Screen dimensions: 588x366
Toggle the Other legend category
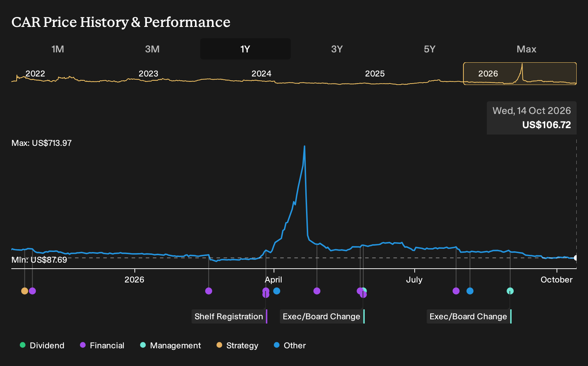coord(290,345)
